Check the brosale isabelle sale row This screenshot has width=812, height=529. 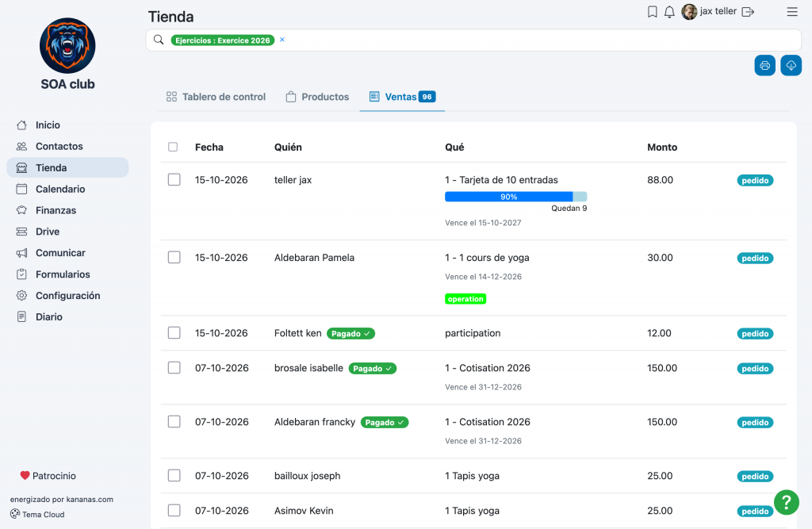point(174,368)
